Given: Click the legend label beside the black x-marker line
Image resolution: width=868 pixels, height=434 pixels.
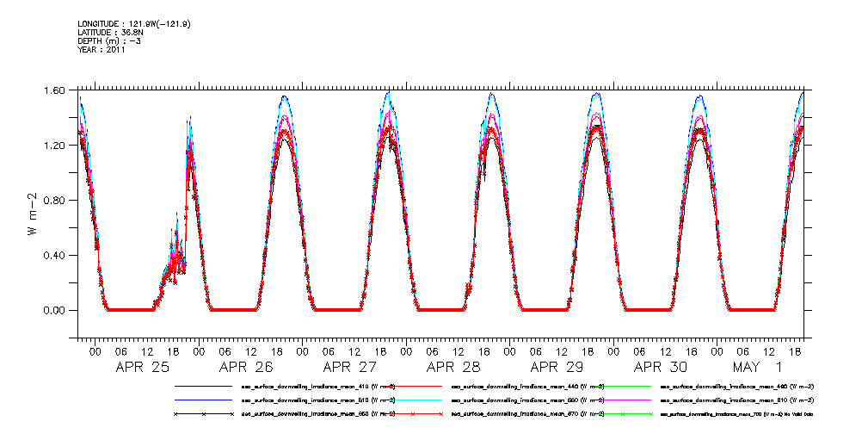Looking at the screenshot, I should pyautogui.click(x=317, y=414).
